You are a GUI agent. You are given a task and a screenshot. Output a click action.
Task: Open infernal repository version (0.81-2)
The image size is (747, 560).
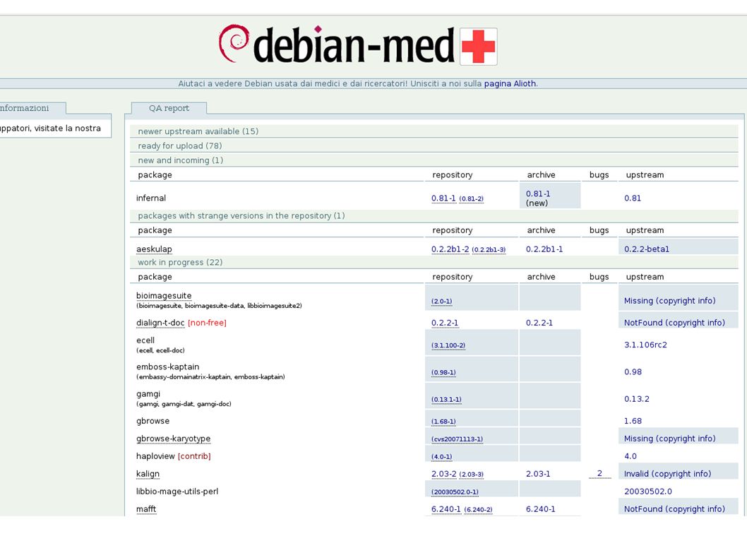(471, 198)
